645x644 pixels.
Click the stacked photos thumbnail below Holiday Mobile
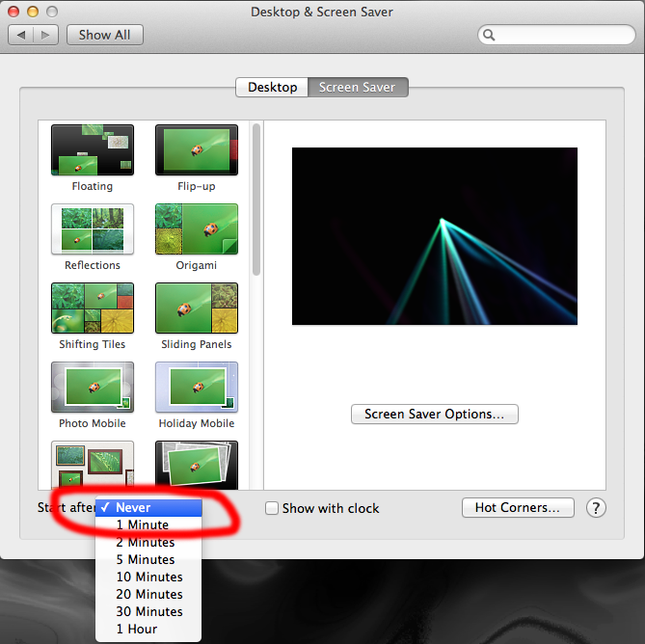197,465
